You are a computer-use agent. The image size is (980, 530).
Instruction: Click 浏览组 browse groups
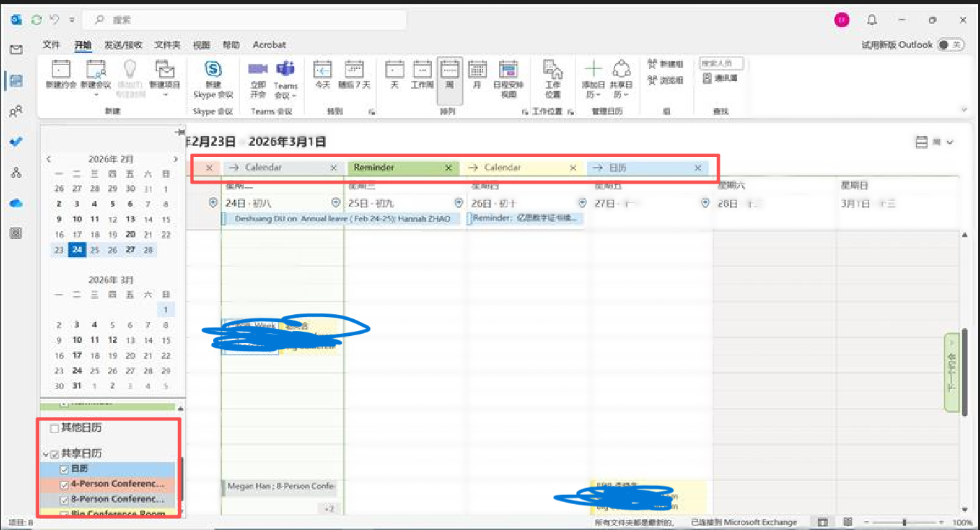(x=665, y=80)
